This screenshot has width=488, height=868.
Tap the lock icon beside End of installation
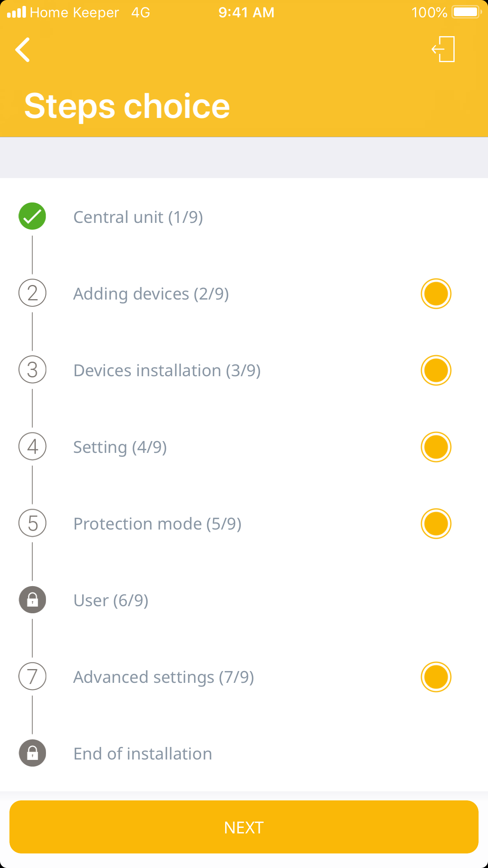click(x=32, y=753)
